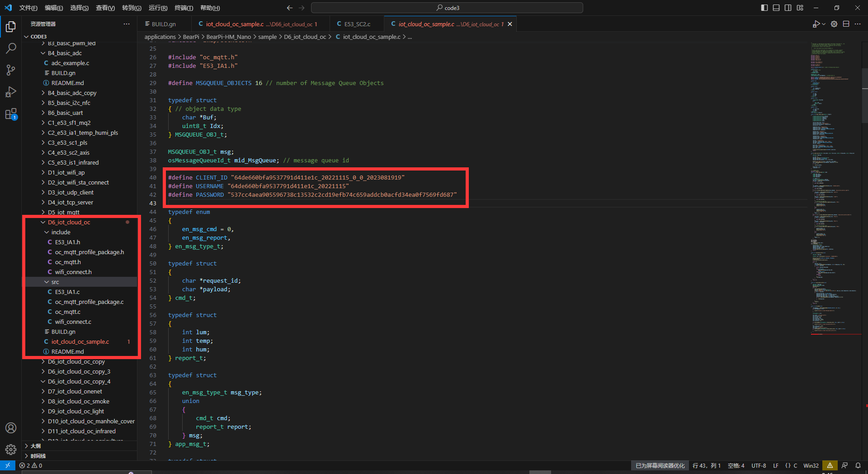Click the BearPi-HM_Nano breadcrumb
The height and width of the screenshot is (474, 868).
tap(228, 37)
